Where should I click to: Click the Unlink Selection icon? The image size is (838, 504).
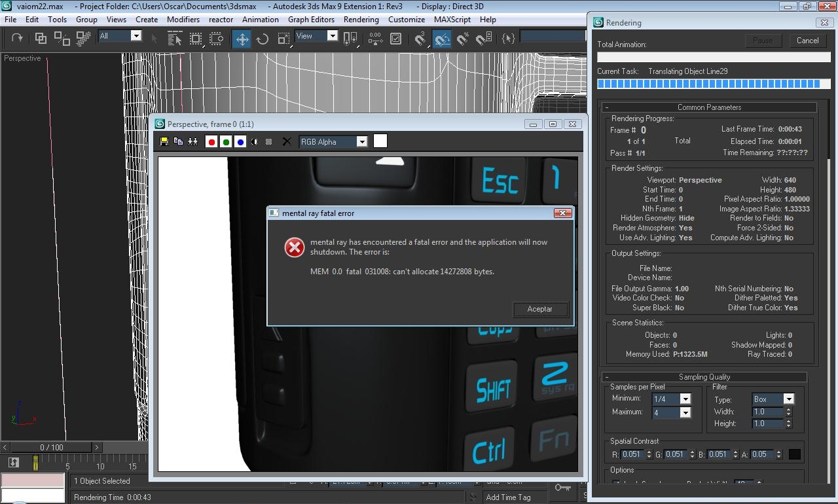click(x=62, y=38)
